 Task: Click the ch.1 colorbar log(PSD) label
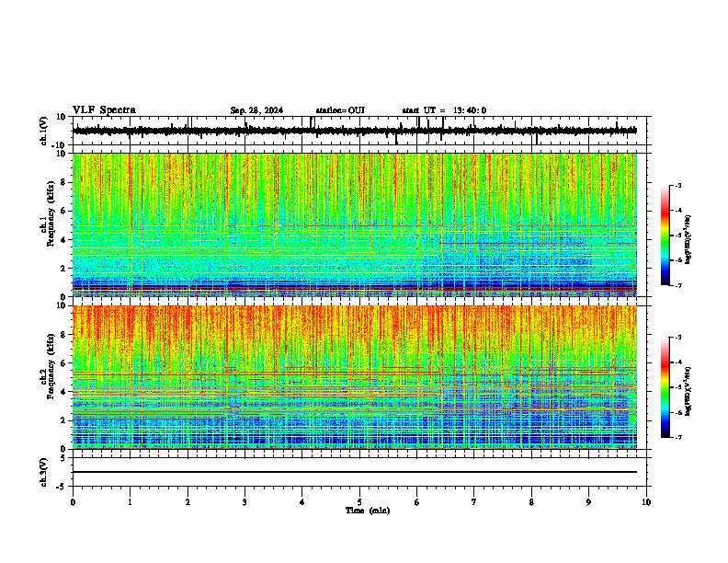click(688, 239)
